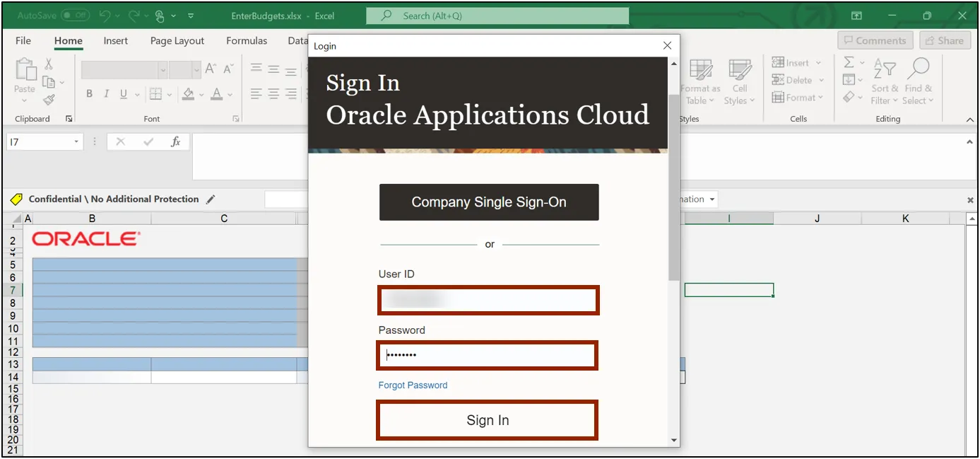
Task: Expand the Name Box dropdown
Action: (x=76, y=142)
